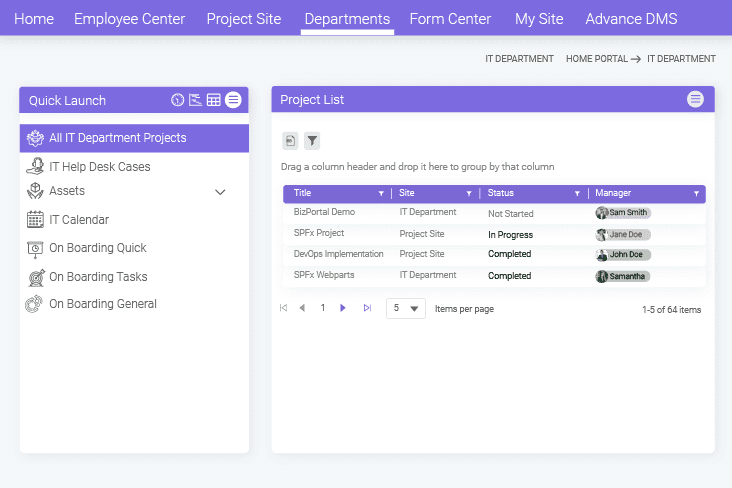This screenshot has width=732, height=488.
Task: Open the Manager column filter dropdown
Action: click(x=696, y=193)
